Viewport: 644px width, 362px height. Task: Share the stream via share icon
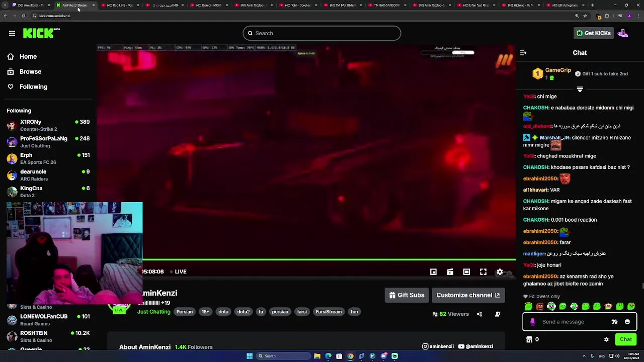click(x=479, y=314)
